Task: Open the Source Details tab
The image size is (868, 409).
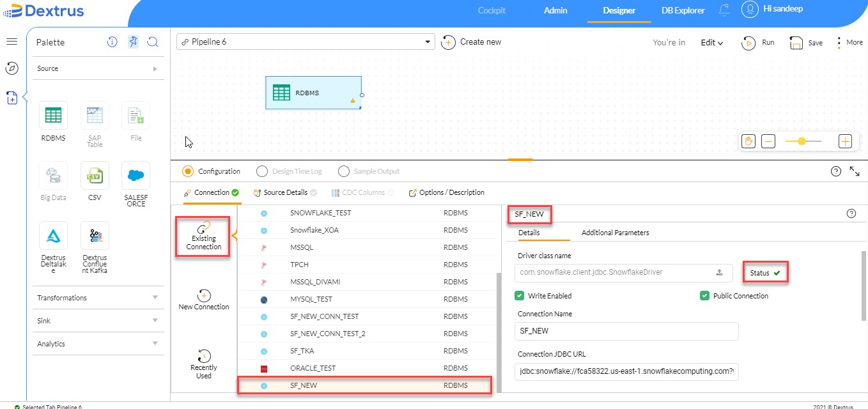Action: 285,192
